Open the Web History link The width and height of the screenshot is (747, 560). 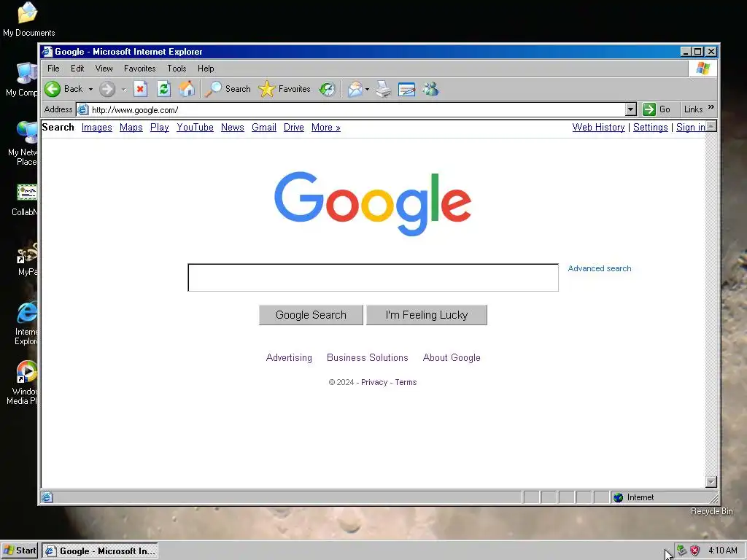598,127
